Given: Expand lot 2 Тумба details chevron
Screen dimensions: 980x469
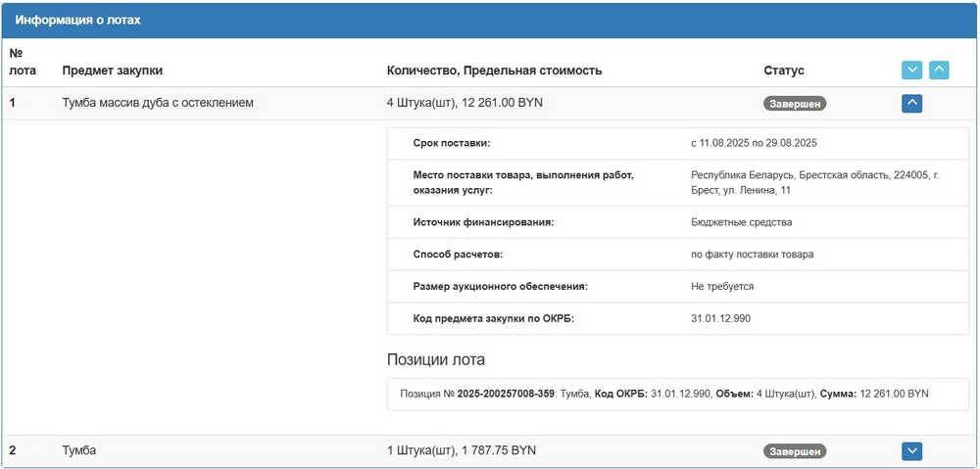Looking at the screenshot, I should pos(911,450).
